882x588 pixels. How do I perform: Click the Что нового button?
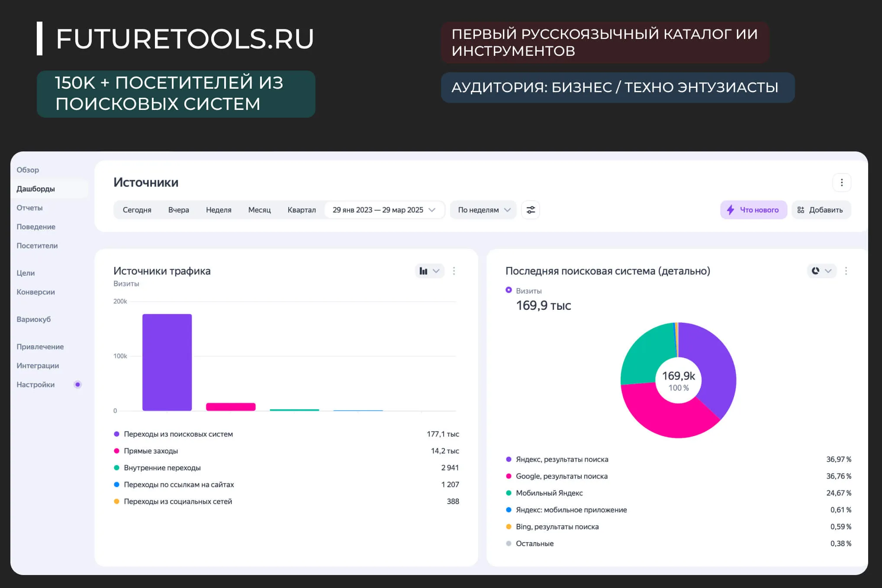(753, 210)
